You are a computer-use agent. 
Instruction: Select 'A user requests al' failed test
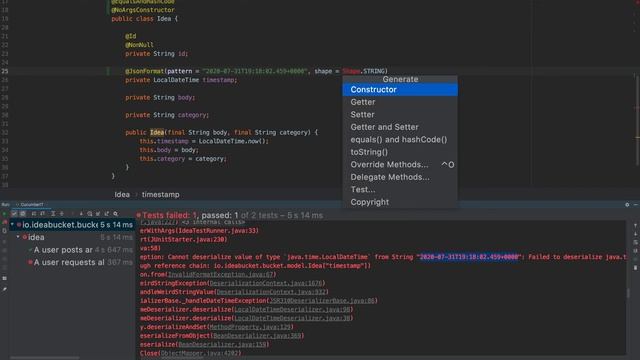pyautogui.click(x=69, y=262)
